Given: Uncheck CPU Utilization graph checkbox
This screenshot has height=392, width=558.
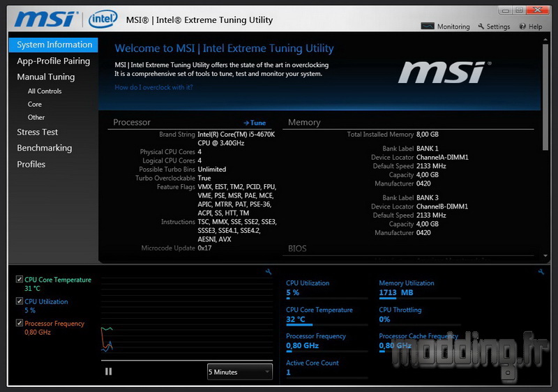Looking at the screenshot, I should 20,301.
